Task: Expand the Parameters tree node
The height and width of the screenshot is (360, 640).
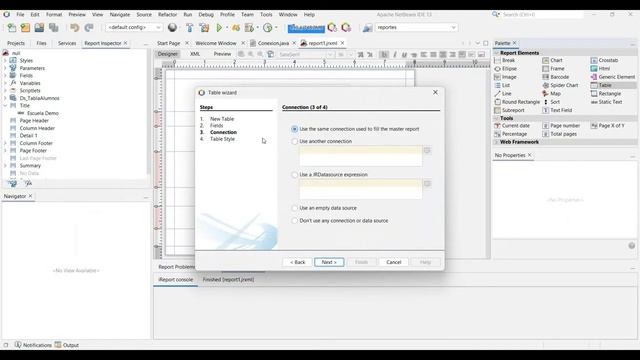Action: click(5, 68)
